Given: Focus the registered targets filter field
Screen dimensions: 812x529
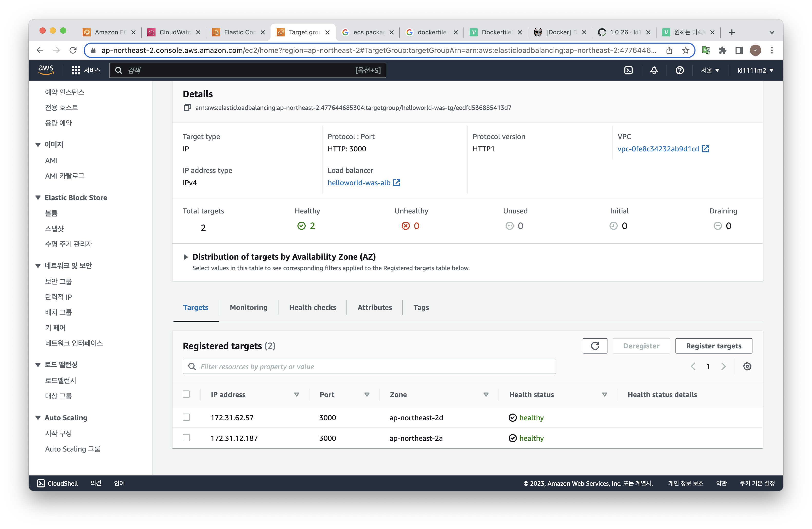Looking at the screenshot, I should pyautogui.click(x=369, y=366).
